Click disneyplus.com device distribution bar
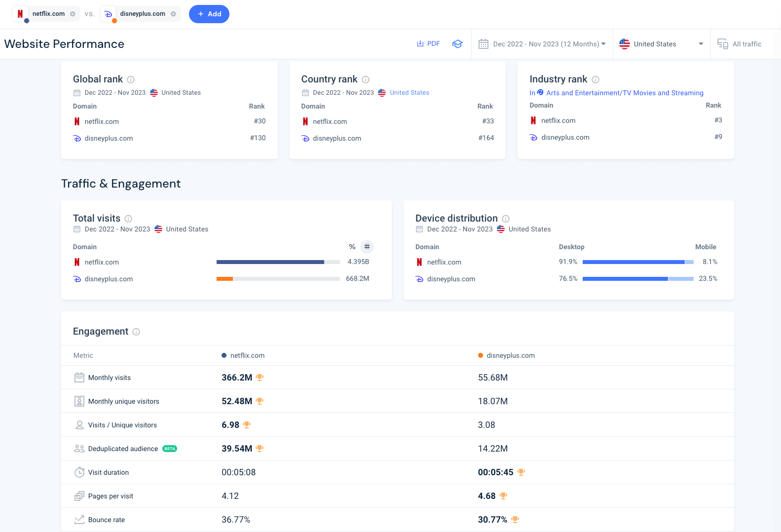The width and height of the screenshot is (781, 532). click(638, 279)
